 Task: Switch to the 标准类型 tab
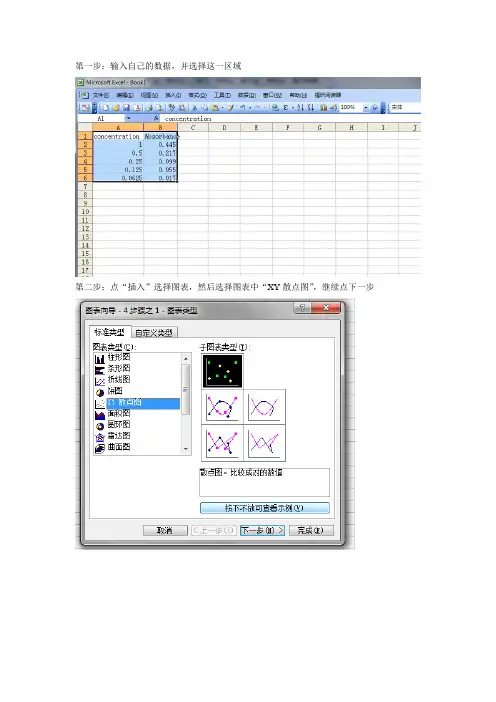pyautogui.click(x=109, y=332)
